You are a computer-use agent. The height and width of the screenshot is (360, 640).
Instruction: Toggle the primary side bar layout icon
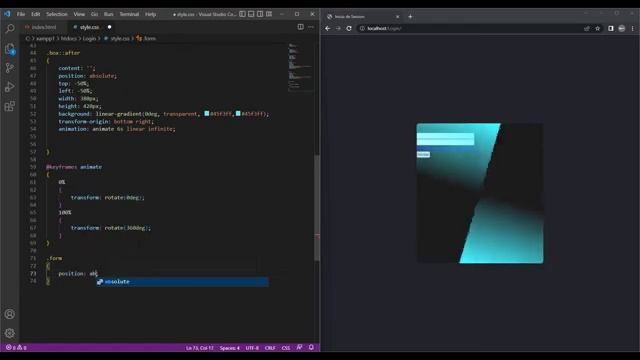point(242,14)
